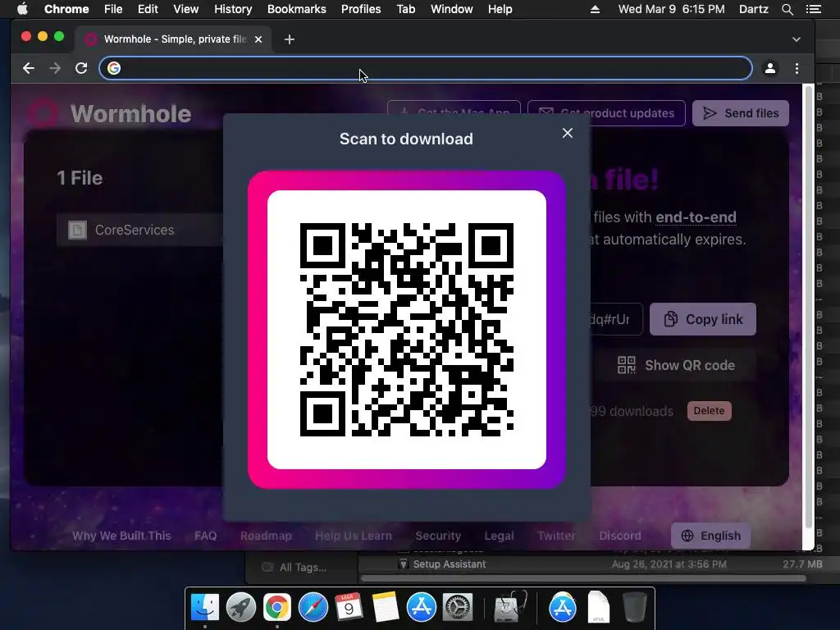This screenshot has width=840, height=630.
Task: Open the File menu
Action: [113, 9]
